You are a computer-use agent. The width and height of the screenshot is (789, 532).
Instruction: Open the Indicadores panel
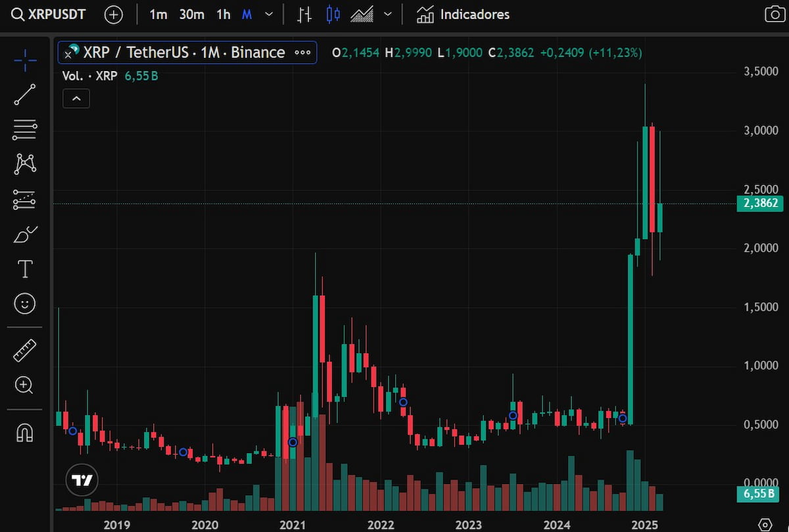pos(463,14)
